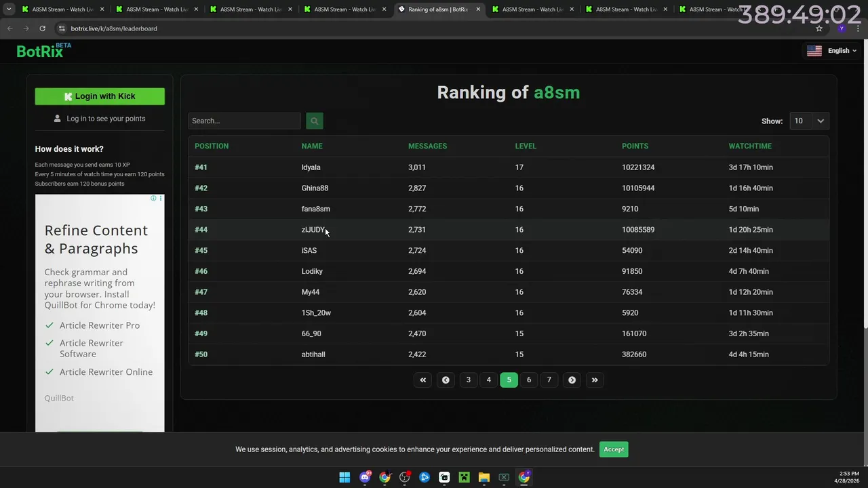
Task: Click the leaderboard Search input field
Action: point(244,121)
